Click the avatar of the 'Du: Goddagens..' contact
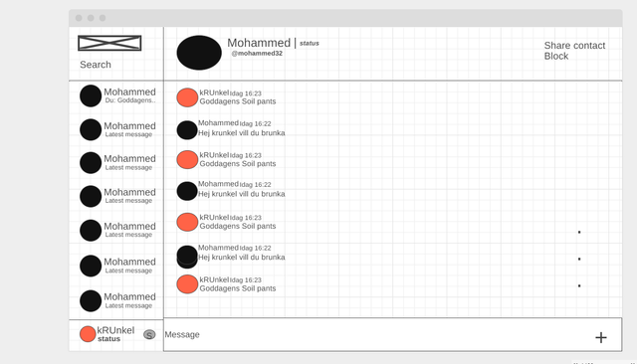This screenshot has height=364, width=637. click(x=91, y=95)
